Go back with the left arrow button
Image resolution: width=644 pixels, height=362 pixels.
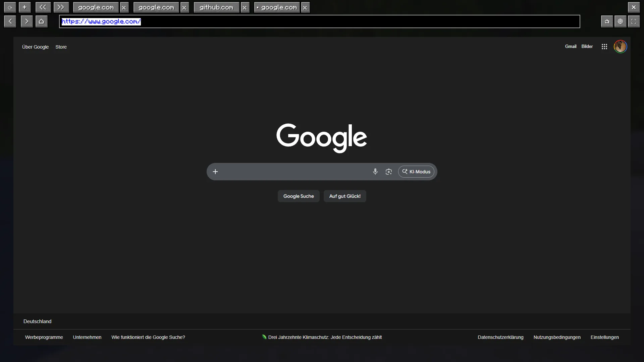10,21
